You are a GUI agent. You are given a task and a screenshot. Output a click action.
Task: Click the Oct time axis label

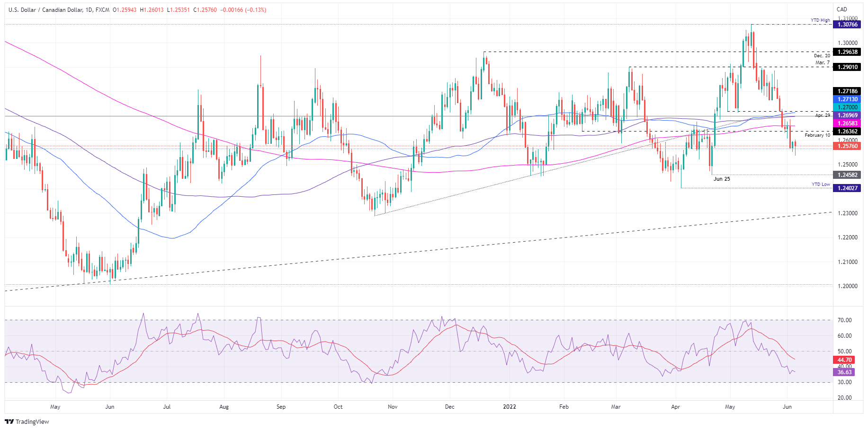pyautogui.click(x=338, y=407)
